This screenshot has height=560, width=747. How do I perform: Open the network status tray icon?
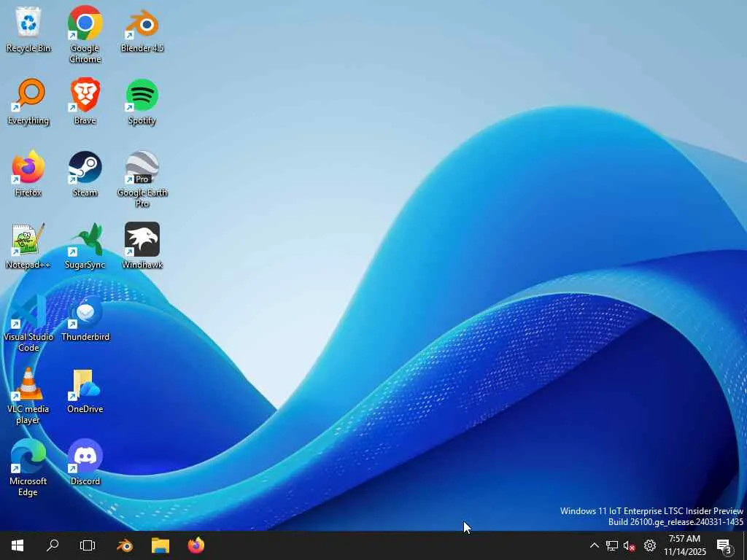point(612,545)
